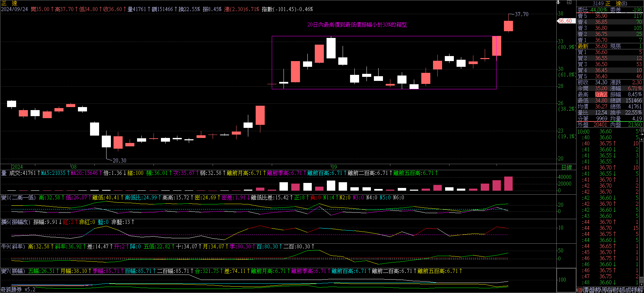The image size is (644, 293).
Task: Click the 09 month marker on the time axis
Action: (x=334, y=167)
